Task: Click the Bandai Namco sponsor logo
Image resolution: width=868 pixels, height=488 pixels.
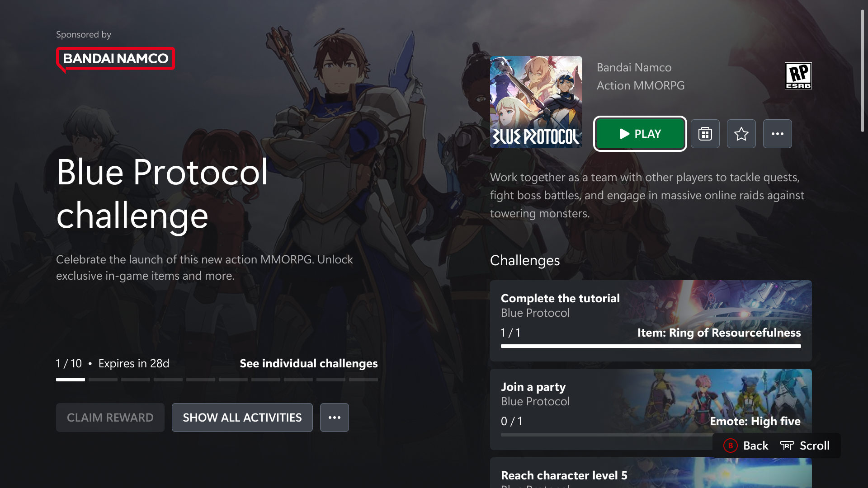Action: point(115,59)
